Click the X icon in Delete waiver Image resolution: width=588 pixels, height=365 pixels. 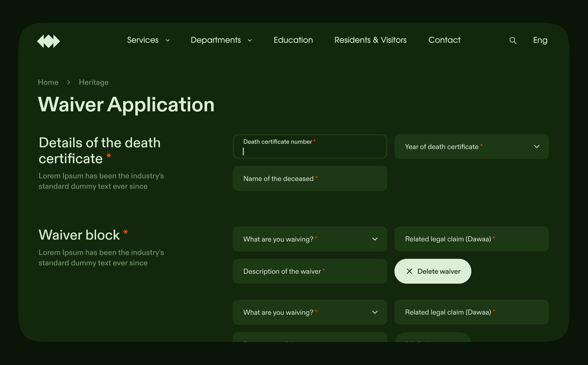pyautogui.click(x=409, y=271)
